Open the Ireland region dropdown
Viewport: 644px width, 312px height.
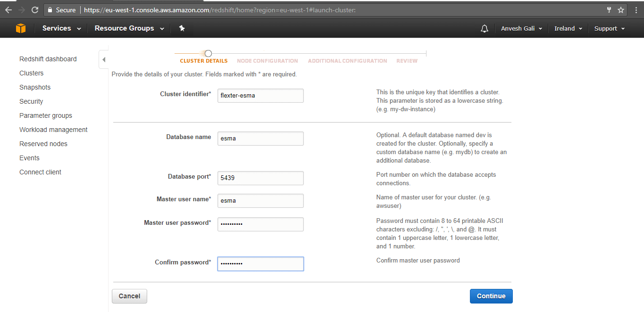[x=568, y=29]
